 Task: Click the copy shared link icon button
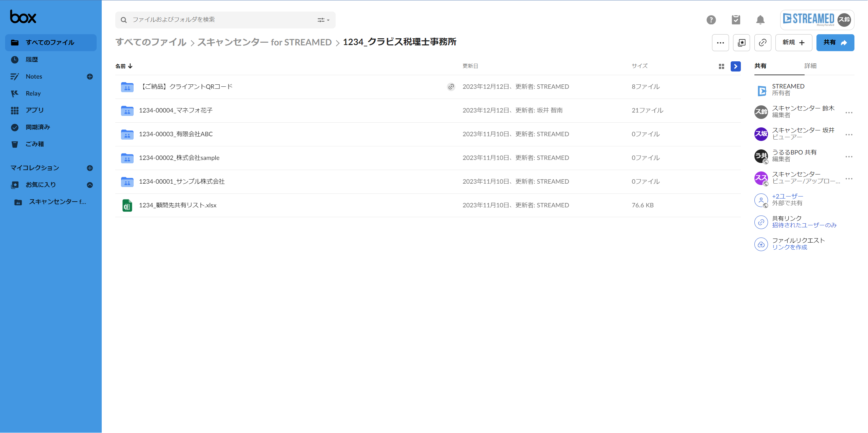click(763, 43)
